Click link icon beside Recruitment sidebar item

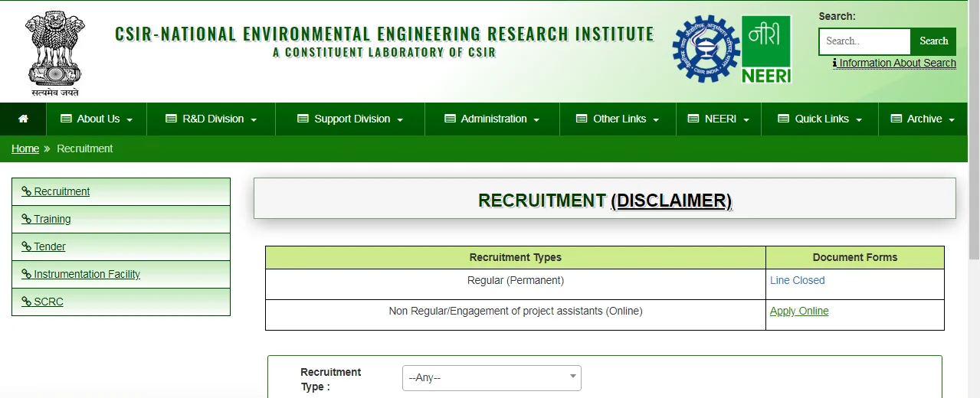27,191
